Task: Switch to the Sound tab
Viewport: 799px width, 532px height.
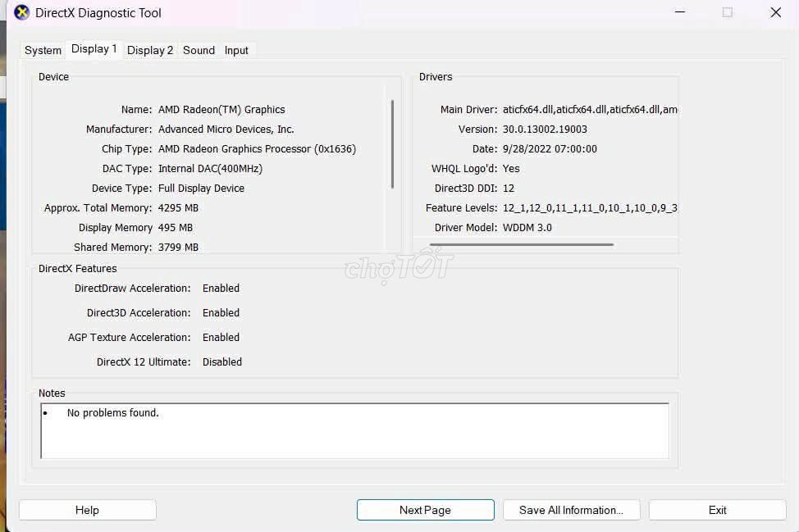Action: coord(199,50)
